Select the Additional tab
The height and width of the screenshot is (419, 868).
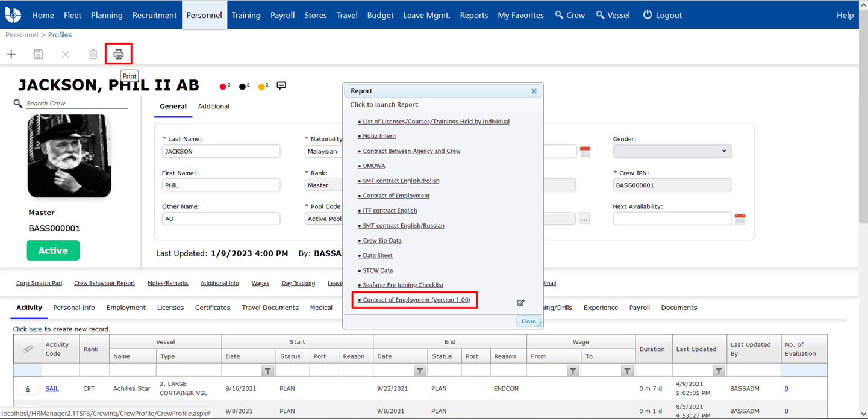coord(213,107)
